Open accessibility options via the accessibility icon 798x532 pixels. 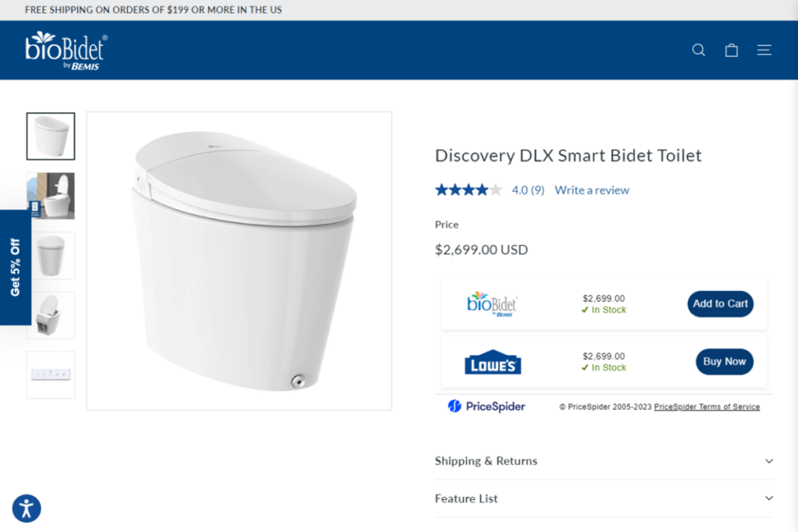26,508
